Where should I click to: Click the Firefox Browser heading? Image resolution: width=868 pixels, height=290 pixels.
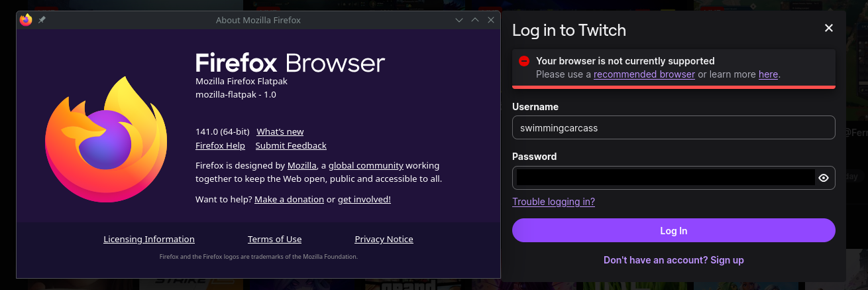click(290, 63)
